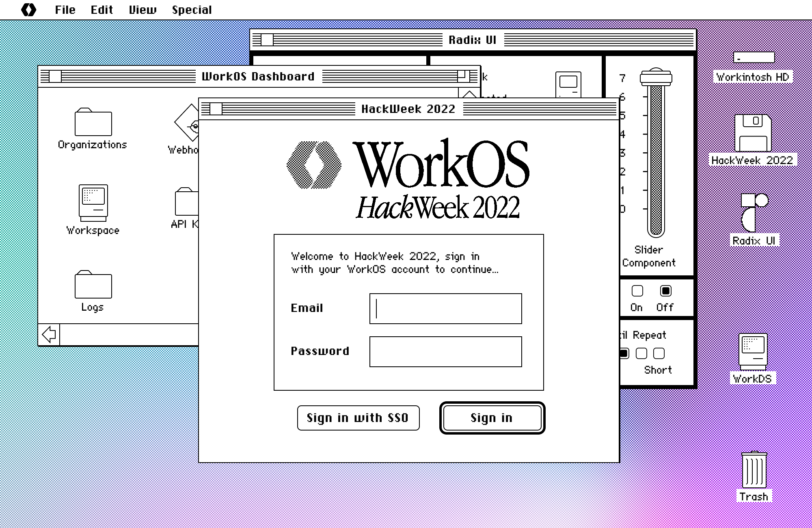
Task: Click the WorkOS hexagon logo in HackWeek window
Action: [x=314, y=165]
